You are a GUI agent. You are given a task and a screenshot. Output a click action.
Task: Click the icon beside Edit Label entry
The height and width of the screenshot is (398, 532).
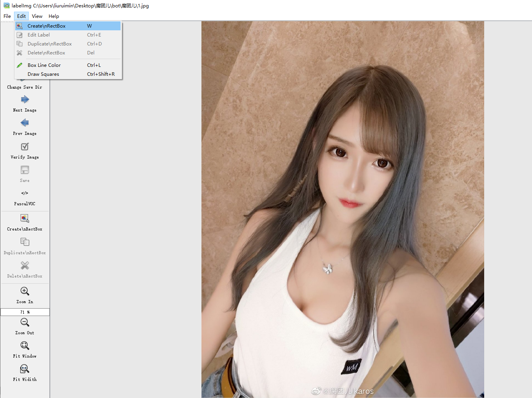(19, 35)
